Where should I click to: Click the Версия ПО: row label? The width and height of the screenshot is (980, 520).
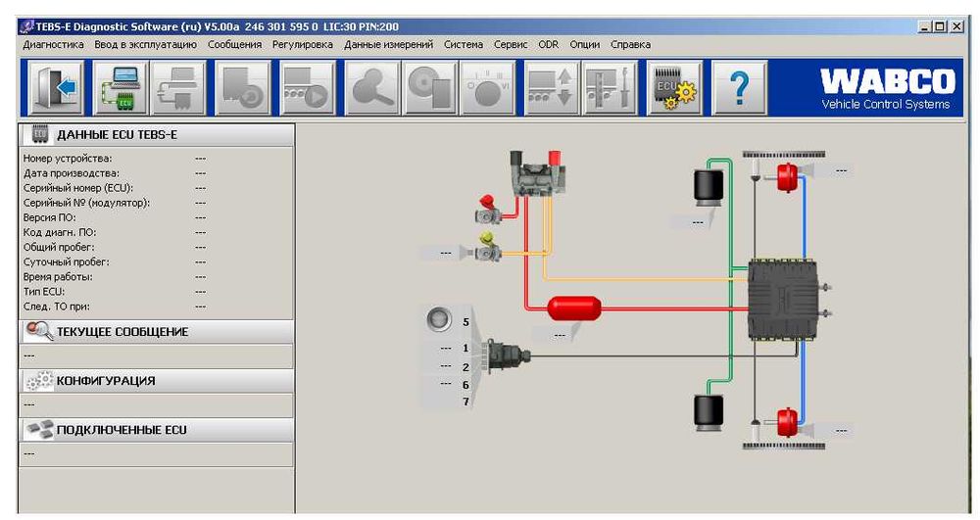49,217
